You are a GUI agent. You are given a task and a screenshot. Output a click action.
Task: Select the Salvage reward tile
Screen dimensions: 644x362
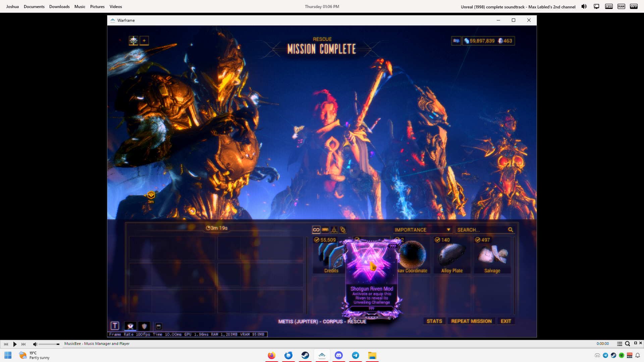click(492, 255)
